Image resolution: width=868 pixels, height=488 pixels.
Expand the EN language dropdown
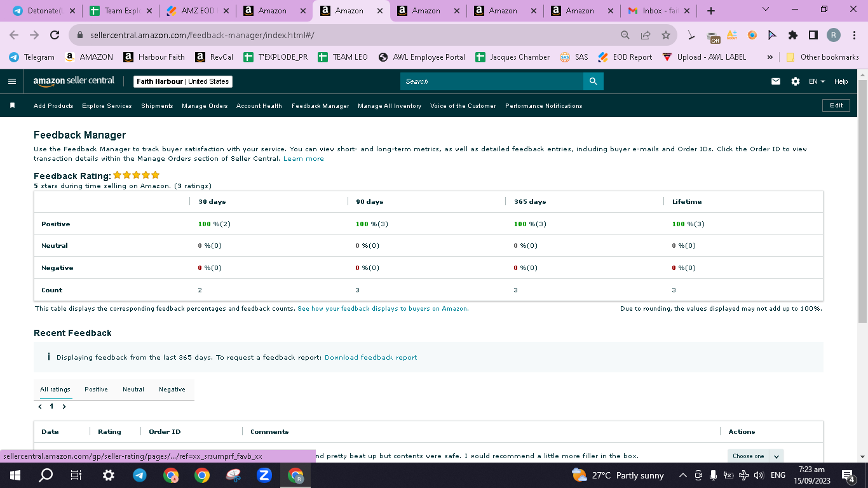pos(817,81)
